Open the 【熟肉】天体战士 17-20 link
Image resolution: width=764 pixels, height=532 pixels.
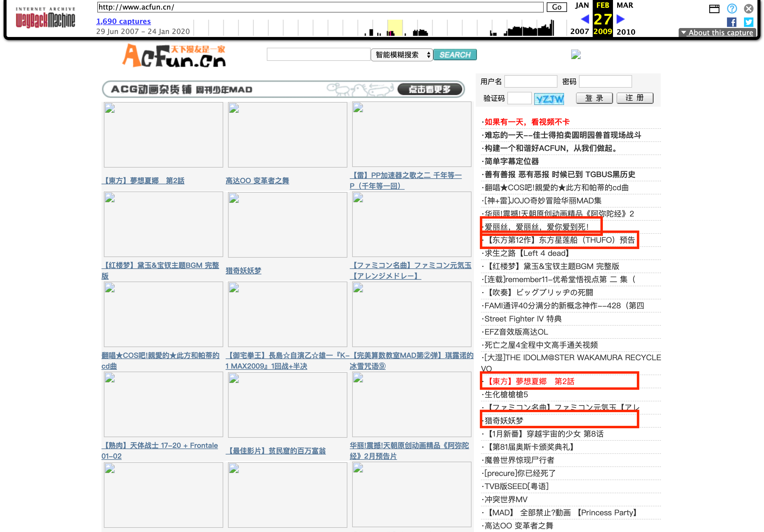point(160,451)
